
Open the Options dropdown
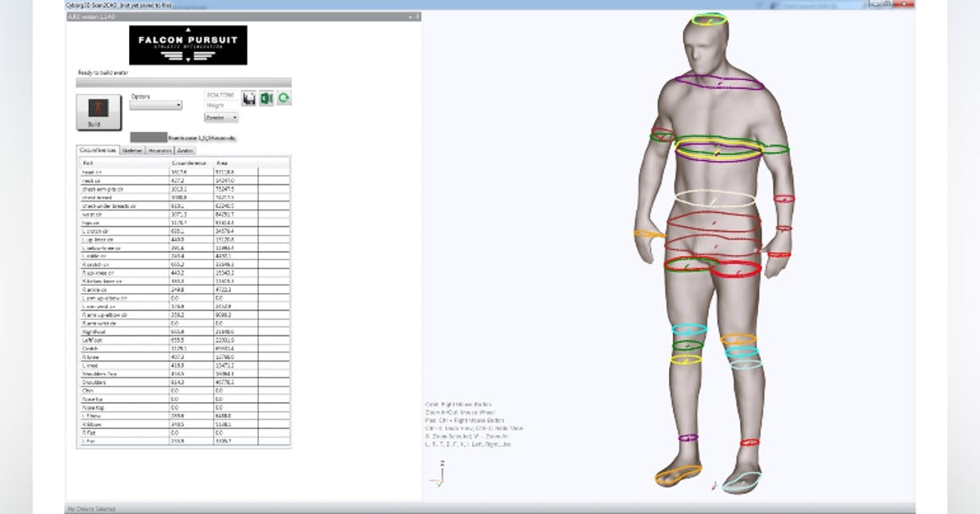pos(156,104)
